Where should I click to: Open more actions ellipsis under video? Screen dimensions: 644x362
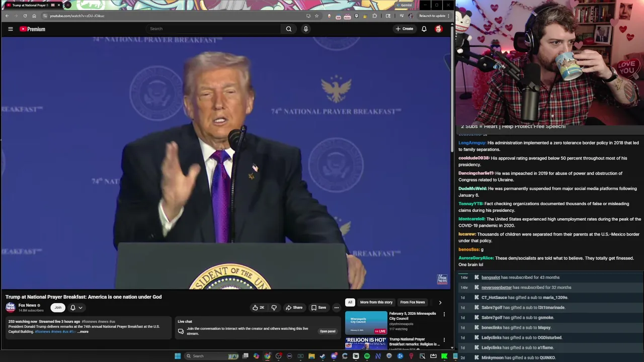coord(337,308)
